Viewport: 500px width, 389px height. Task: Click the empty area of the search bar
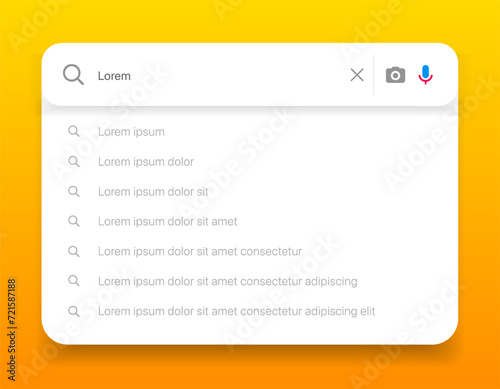point(240,75)
